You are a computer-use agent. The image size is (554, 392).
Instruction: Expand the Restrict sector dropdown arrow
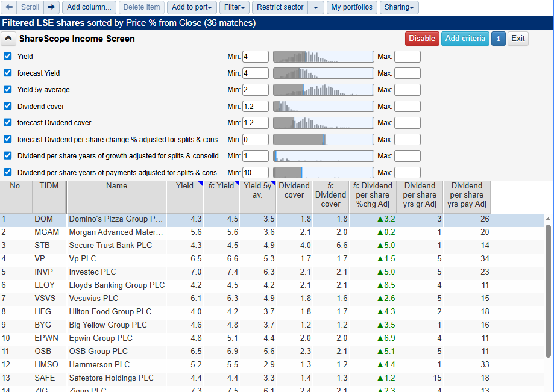coord(316,7)
